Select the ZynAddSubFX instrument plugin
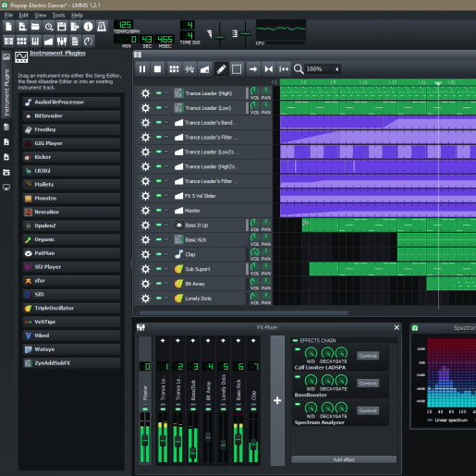The height and width of the screenshot is (476, 476). click(x=71, y=363)
